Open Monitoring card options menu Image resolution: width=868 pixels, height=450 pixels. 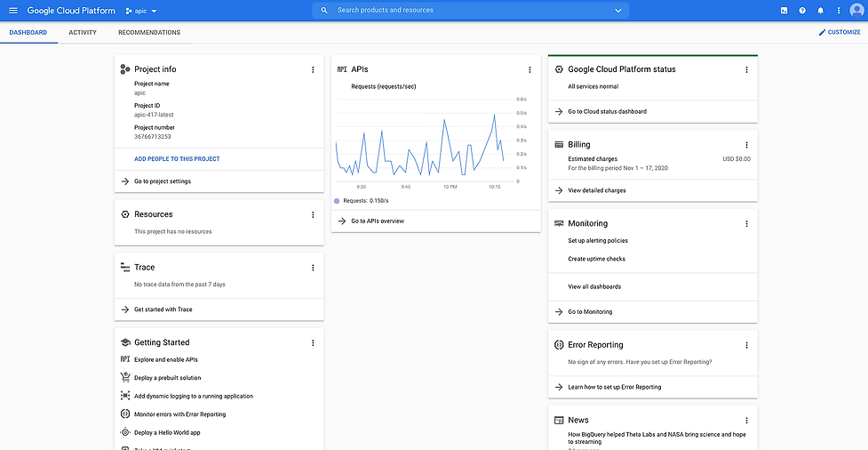pyautogui.click(x=746, y=224)
